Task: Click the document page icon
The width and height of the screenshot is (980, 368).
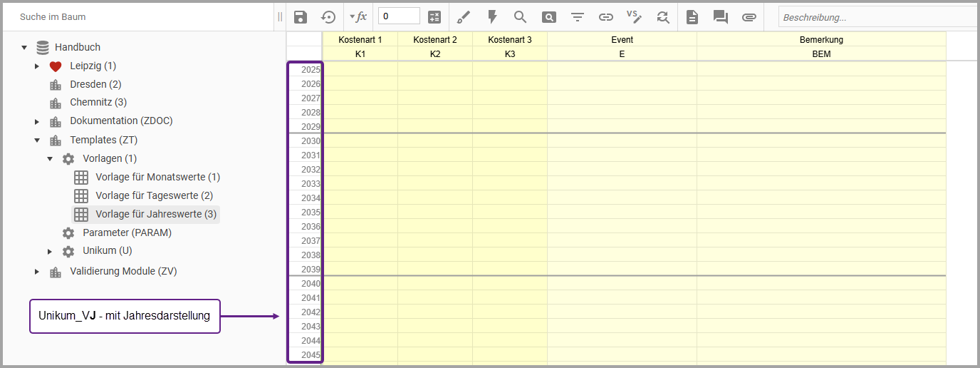Action: click(x=692, y=17)
